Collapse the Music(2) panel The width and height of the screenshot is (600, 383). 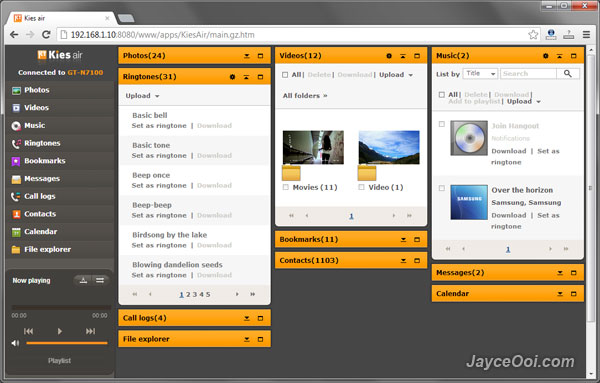(x=559, y=56)
